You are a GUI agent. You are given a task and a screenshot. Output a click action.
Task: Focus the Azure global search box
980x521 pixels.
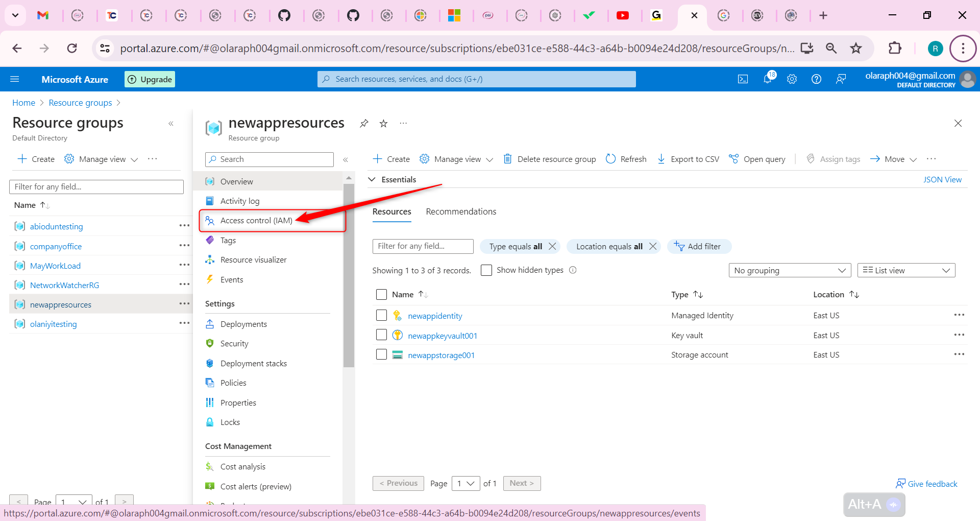[x=477, y=79]
